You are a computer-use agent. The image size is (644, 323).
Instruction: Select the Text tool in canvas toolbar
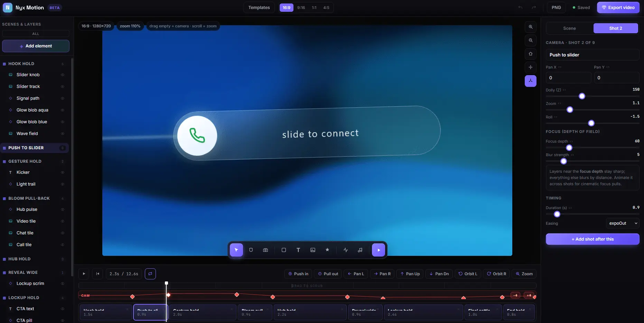tap(298, 250)
